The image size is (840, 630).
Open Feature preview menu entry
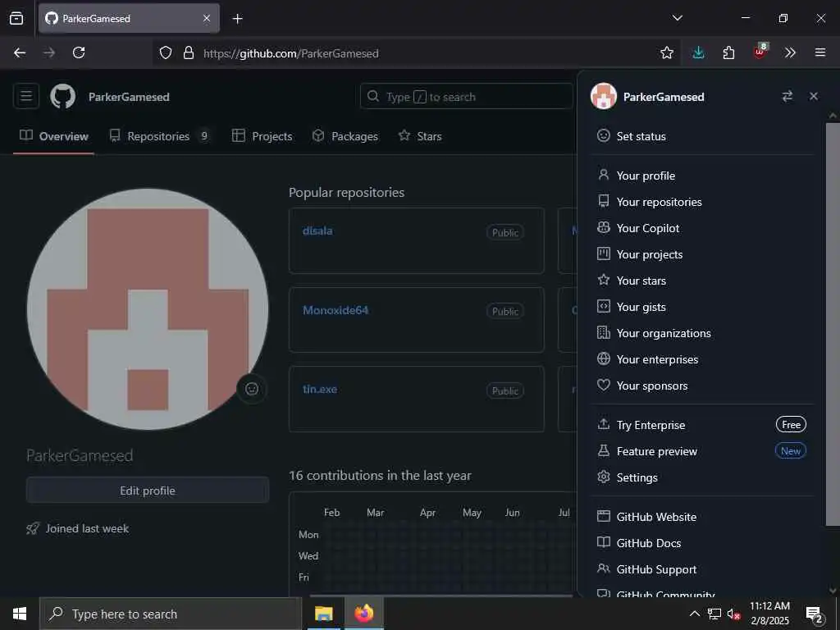pyautogui.click(x=702, y=450)
